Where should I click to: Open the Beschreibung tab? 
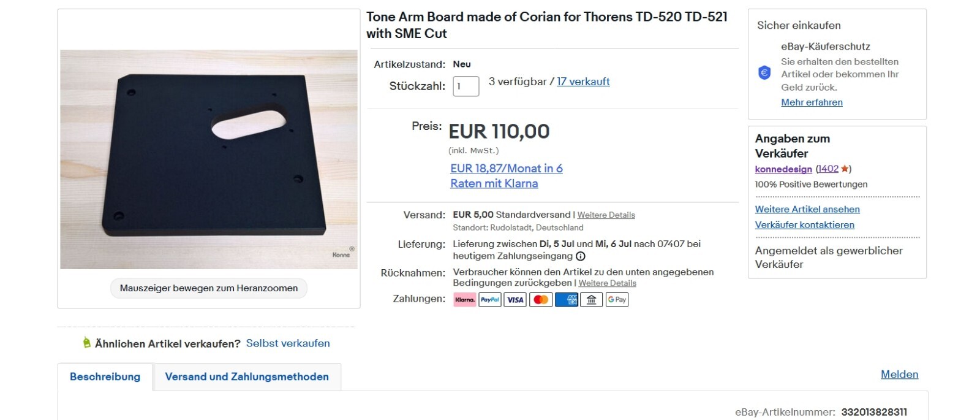tap(105, 376)
